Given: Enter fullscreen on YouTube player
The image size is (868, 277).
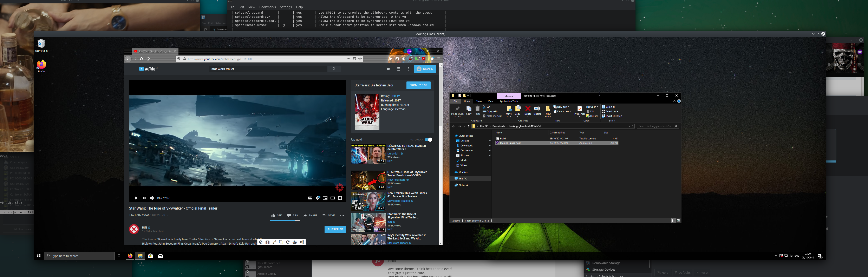Looking at the screenshot, I should (x=340, y=198).
